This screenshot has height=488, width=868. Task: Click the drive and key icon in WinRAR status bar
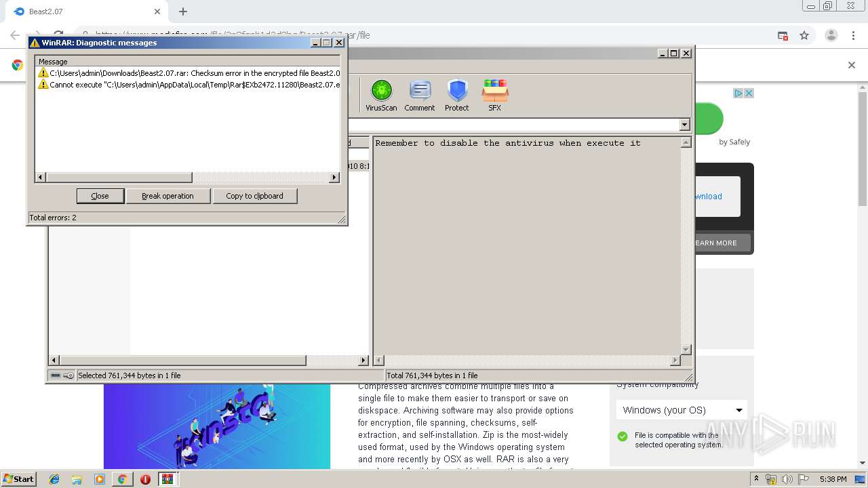click(62, 375)
